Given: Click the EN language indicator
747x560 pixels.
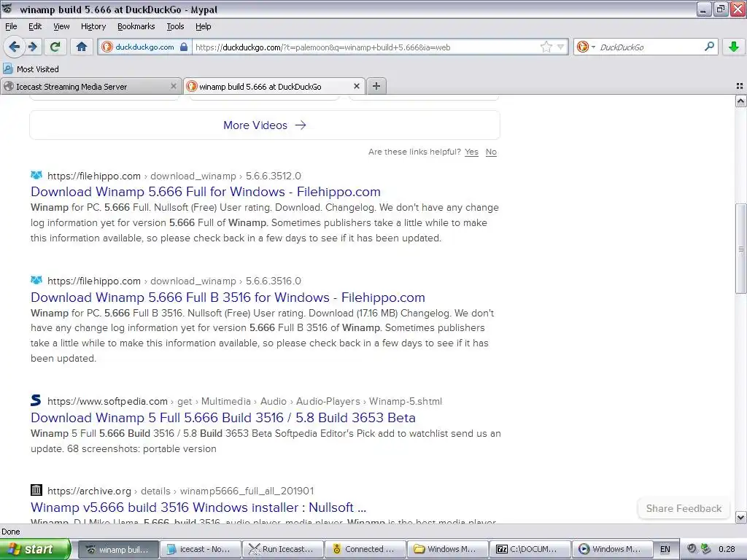Looking at the screenshot, I should 665,549.
